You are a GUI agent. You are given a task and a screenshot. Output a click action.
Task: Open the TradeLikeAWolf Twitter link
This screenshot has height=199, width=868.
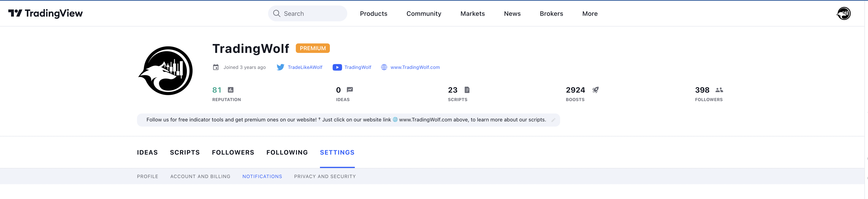(305, 67)
